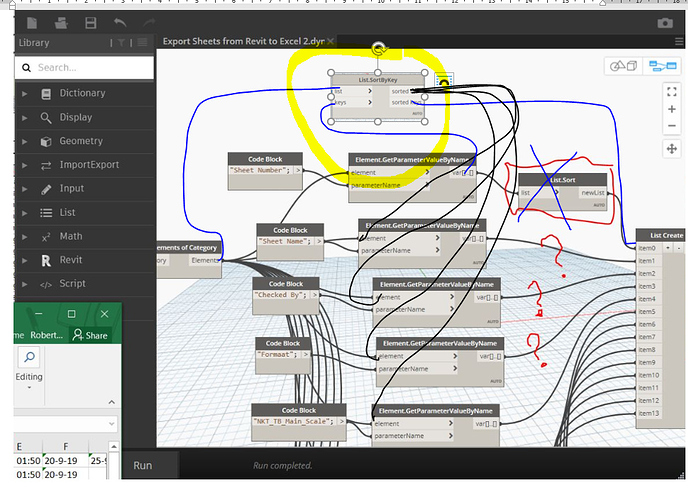Export workspace as image with camera icon
The width and height of the screenshot is (688, 500).
tap(665, 23)
